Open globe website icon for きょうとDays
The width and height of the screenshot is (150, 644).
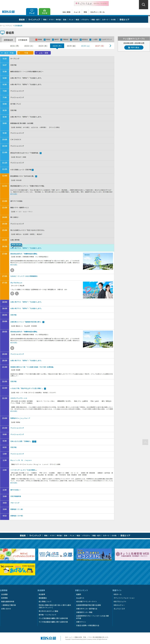point(12,294)
